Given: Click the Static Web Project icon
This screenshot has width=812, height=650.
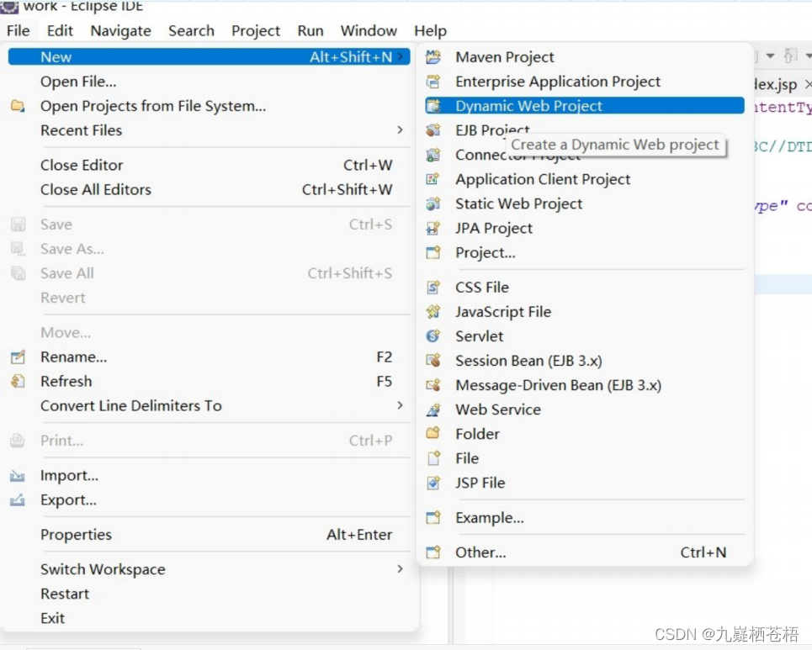Looking at the screenshot, I should click(433, 203).
